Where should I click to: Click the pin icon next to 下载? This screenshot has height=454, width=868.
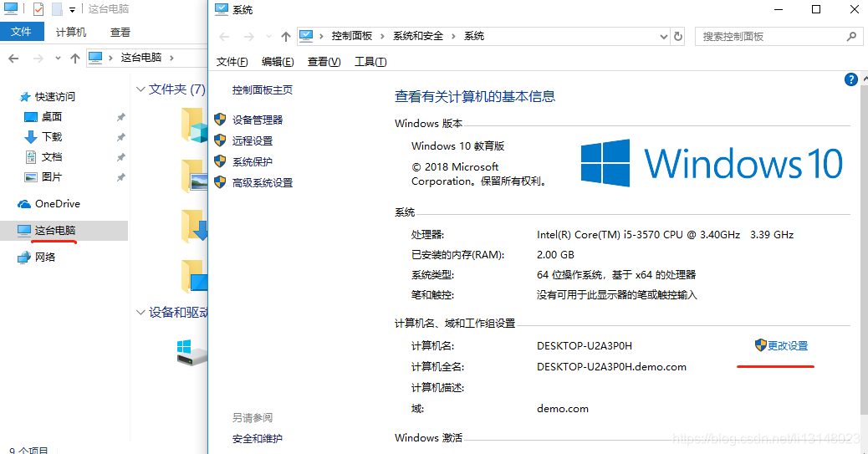pyautogui.click(x=120, y=137)
